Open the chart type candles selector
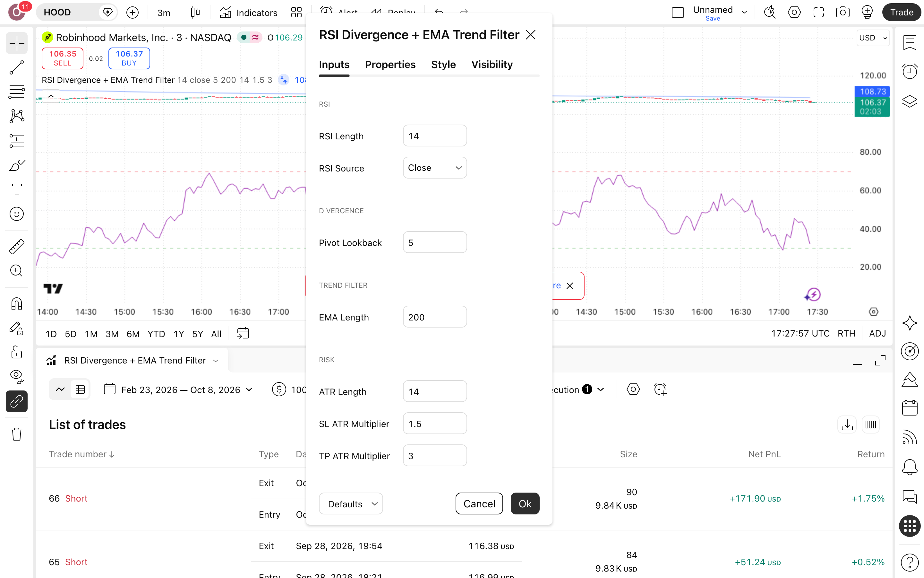The width and height of the screenshot is (924, 578). (x=195, y=13)
